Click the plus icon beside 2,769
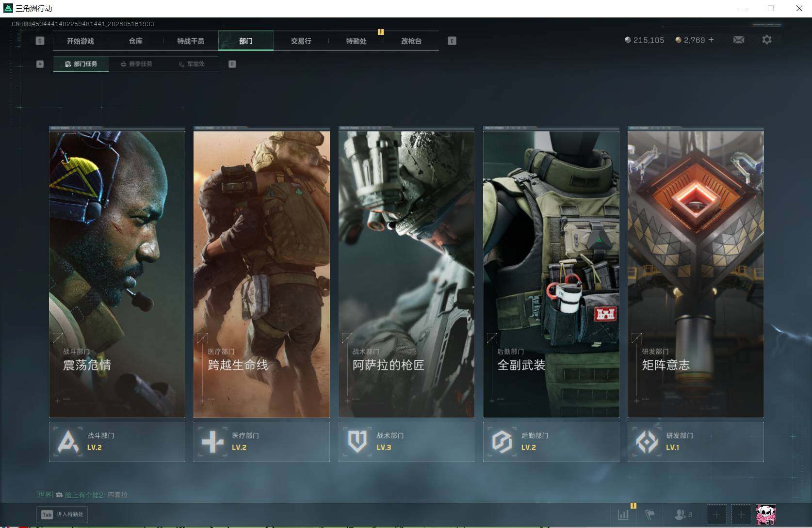812x528 pixels. 711,40
